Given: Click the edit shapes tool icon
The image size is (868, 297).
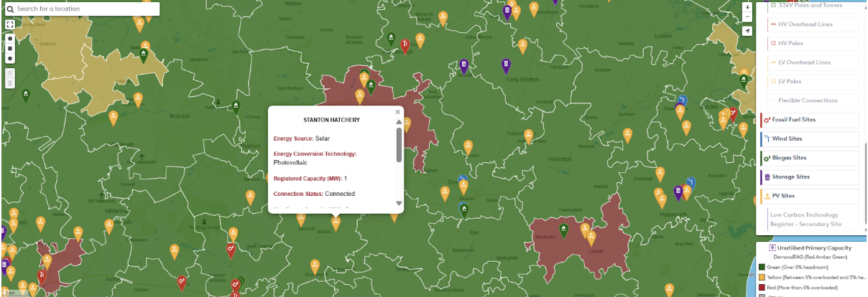Looking at the screenshot, I should click(x=10, y=73).
